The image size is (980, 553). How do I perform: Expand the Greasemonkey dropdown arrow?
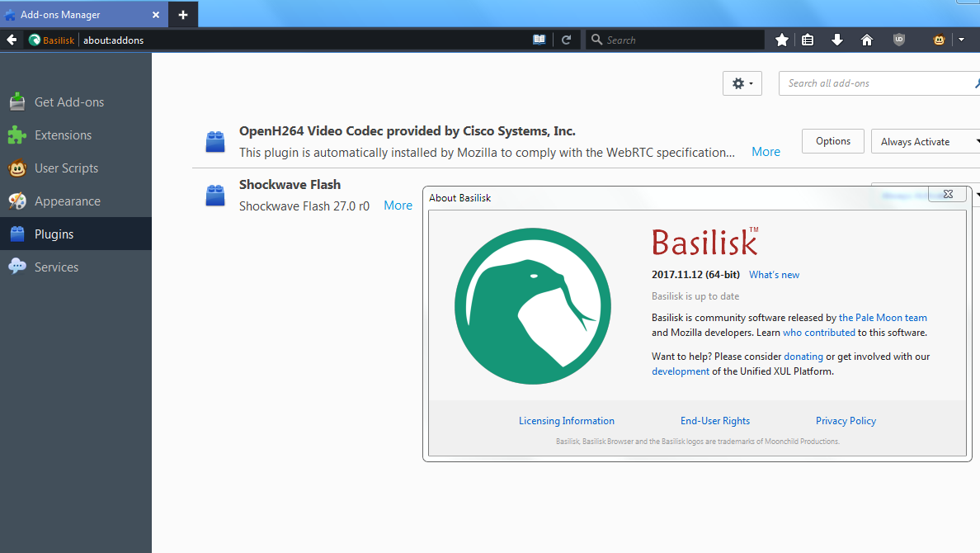click(x=961, y=40)
